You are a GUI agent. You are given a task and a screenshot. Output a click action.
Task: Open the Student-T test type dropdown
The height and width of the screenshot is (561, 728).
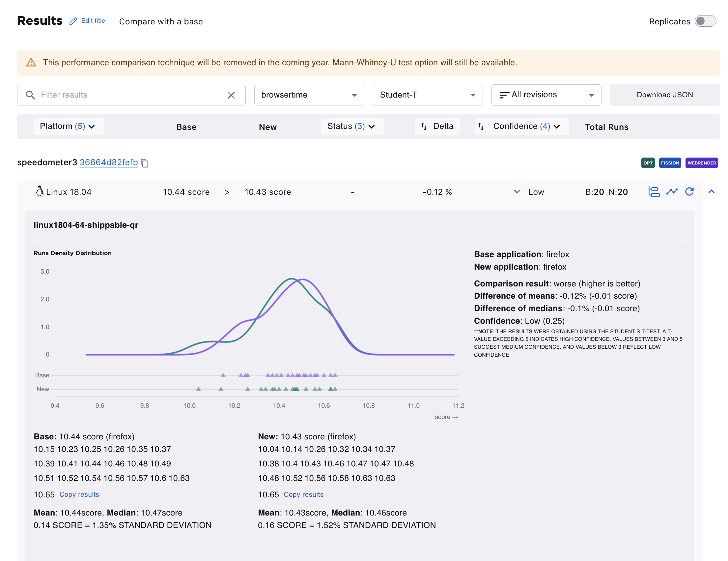pos(427,95)
